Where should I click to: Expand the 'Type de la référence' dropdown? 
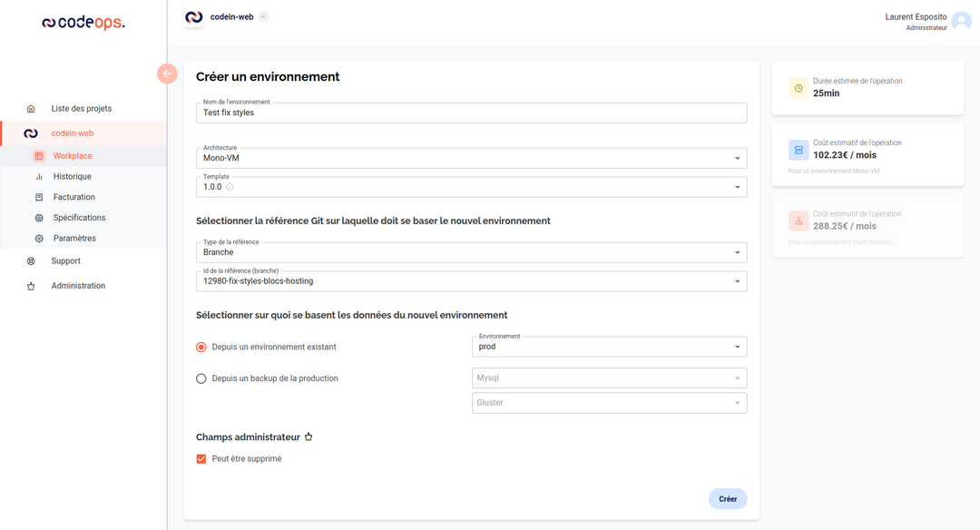471,252
